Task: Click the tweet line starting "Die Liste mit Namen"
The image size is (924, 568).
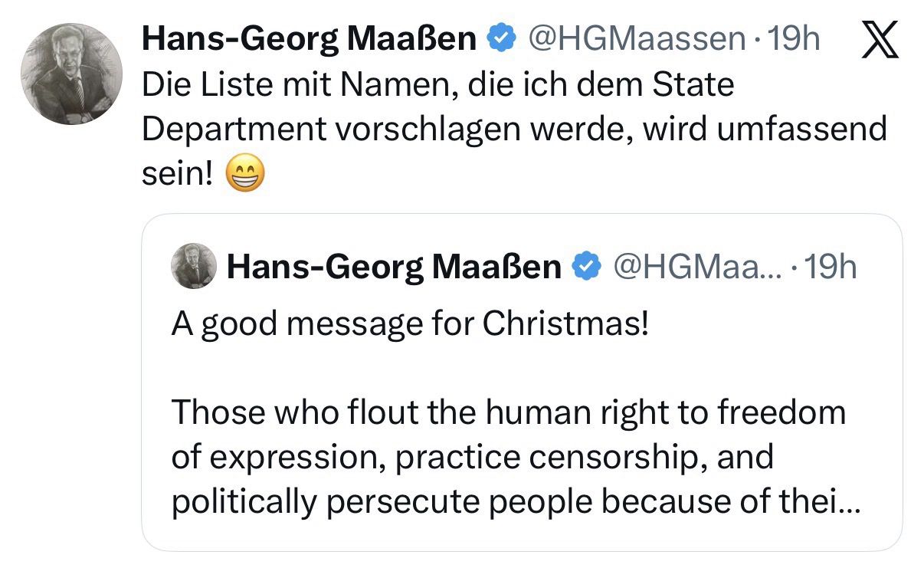Action: pyautogui.click(x=437, y=84)
